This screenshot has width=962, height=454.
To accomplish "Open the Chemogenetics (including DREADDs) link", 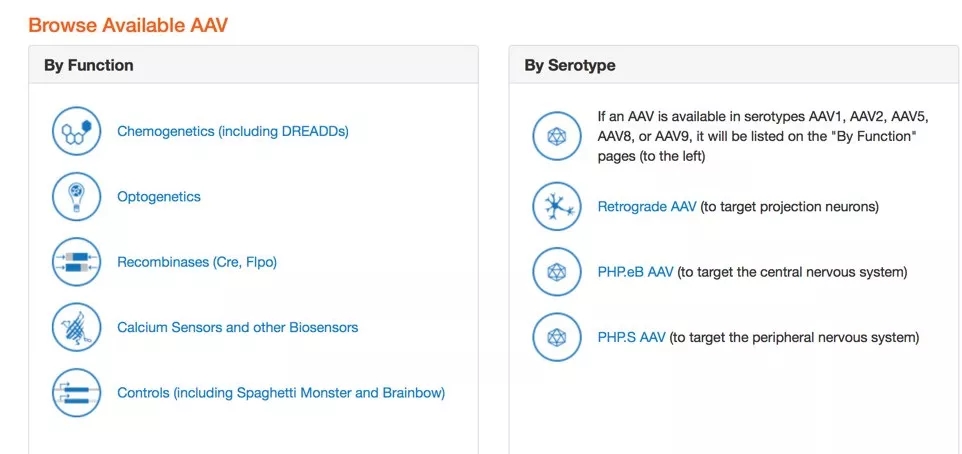I will [233, 131].
